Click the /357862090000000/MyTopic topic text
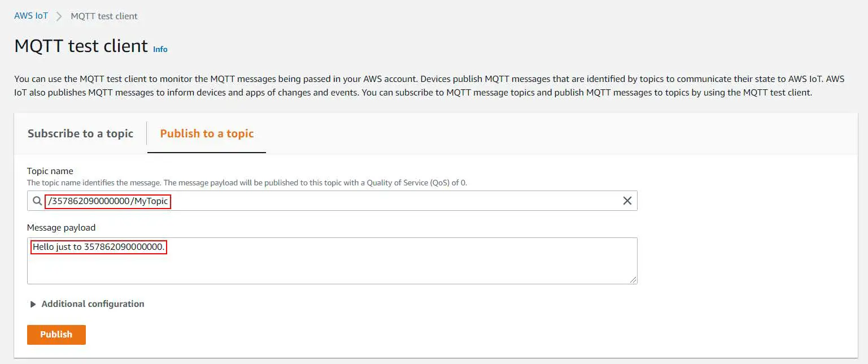The height and width of the screenshot is (364, 868). pos(108,201)
